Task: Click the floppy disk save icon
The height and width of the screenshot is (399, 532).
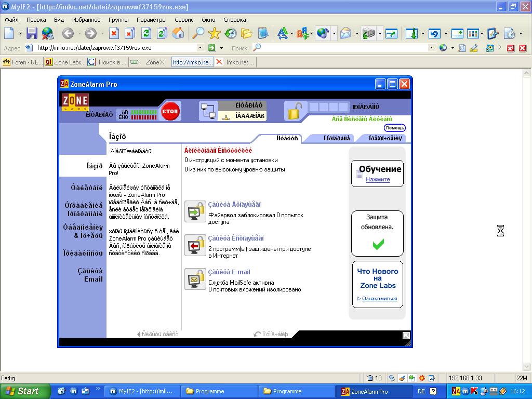Action: tap(32, 33)
